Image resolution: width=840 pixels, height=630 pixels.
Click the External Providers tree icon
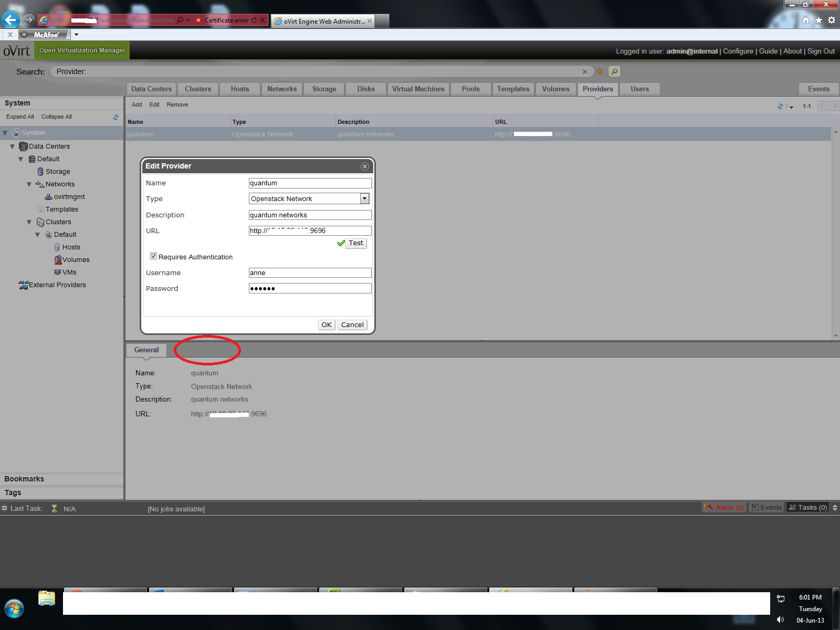(23, 285)
